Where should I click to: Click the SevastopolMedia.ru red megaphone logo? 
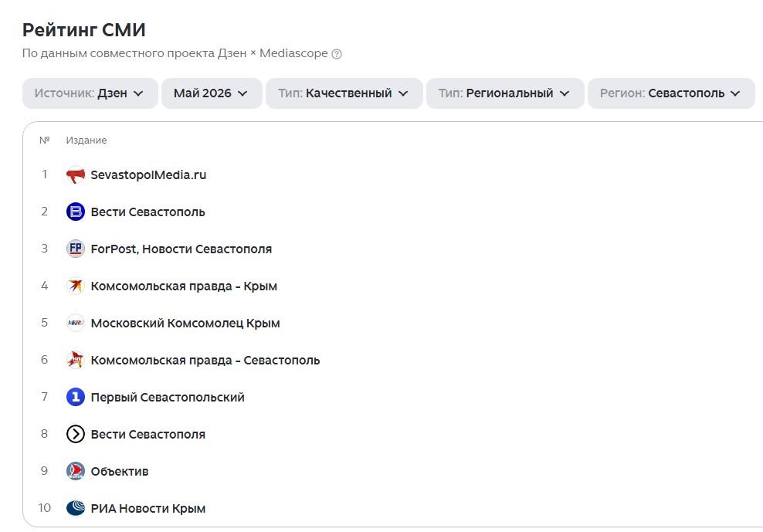[76, 175]
